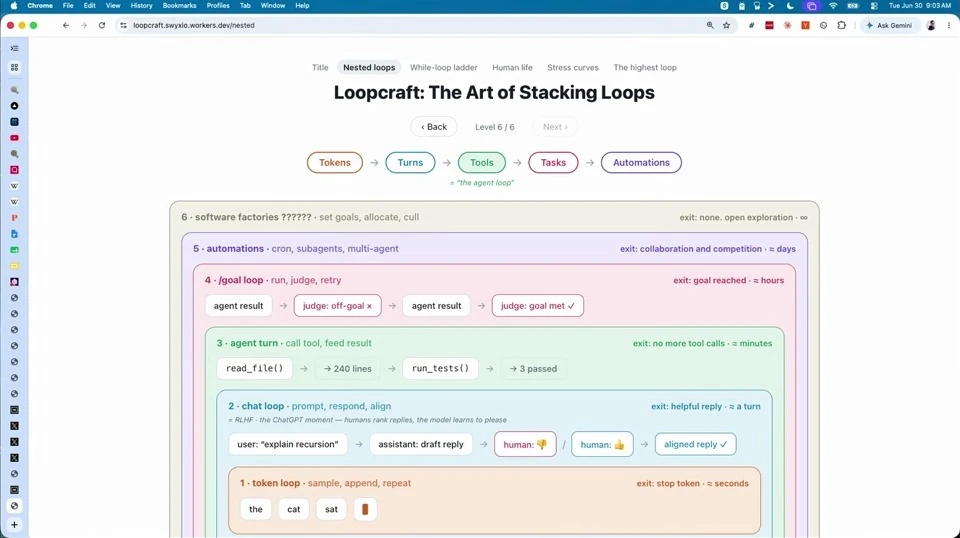
Task: Click the 'human: thumbs up' chip
Action: click(602, 444)
